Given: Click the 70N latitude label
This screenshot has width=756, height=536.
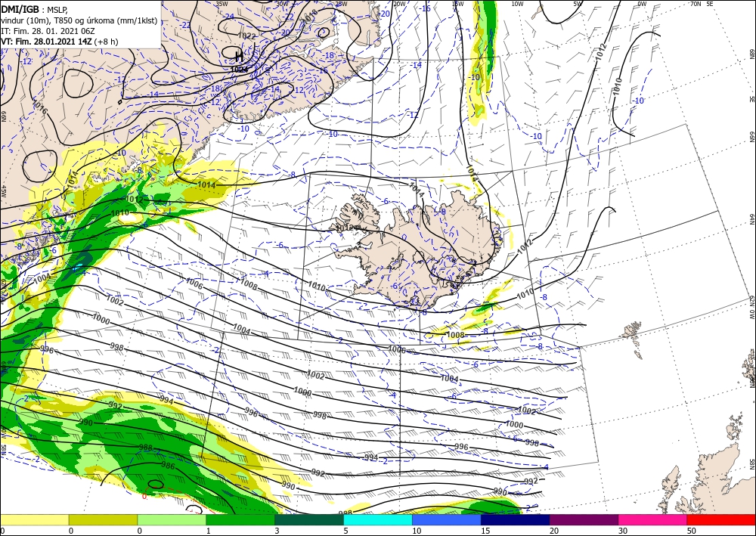Looking at the screenshot, I should point(696,4).
